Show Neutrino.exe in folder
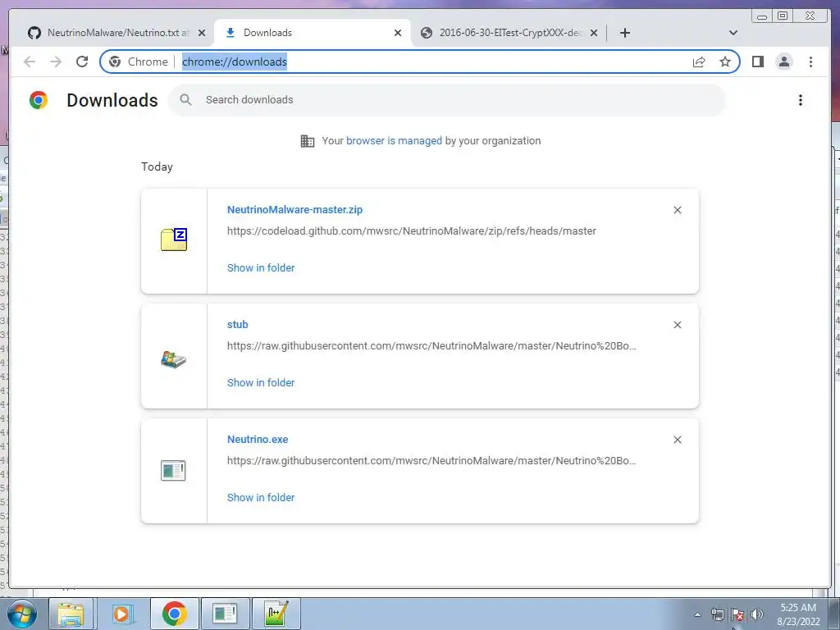Screen dimensions: 840x630 [261, 497]
